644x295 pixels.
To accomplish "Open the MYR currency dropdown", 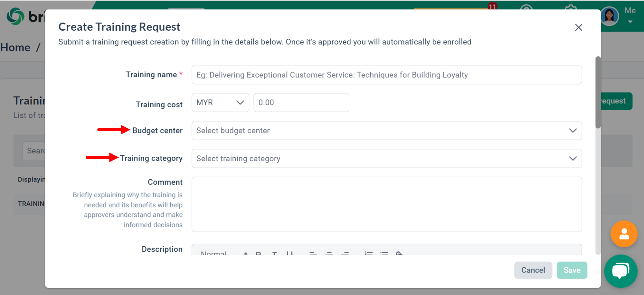I will (x=220, y=102).
